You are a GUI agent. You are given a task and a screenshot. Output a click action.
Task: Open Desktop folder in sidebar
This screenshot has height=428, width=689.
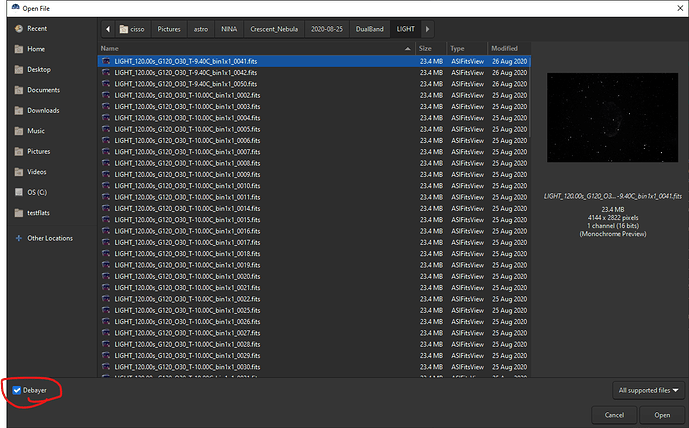click(x=38, y=70)
